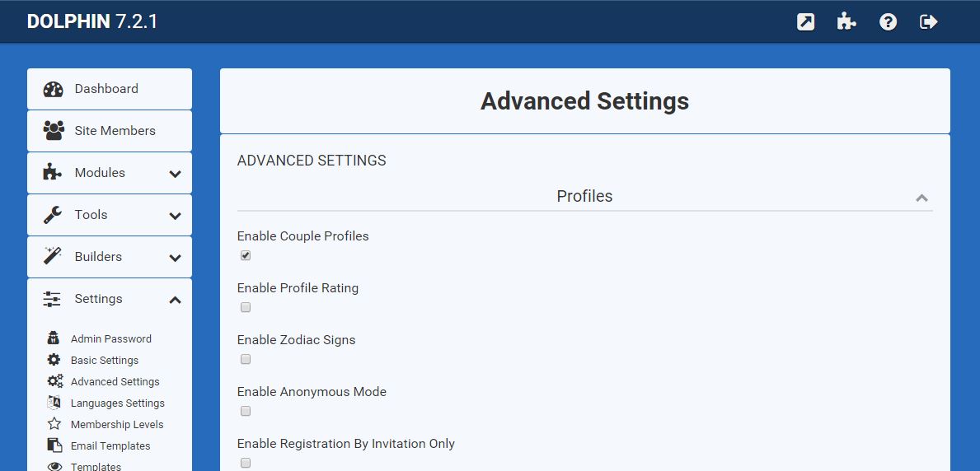This screenshot has height=471, width=980.
Task: Click the external link icon in header
Action: (805, 22)
